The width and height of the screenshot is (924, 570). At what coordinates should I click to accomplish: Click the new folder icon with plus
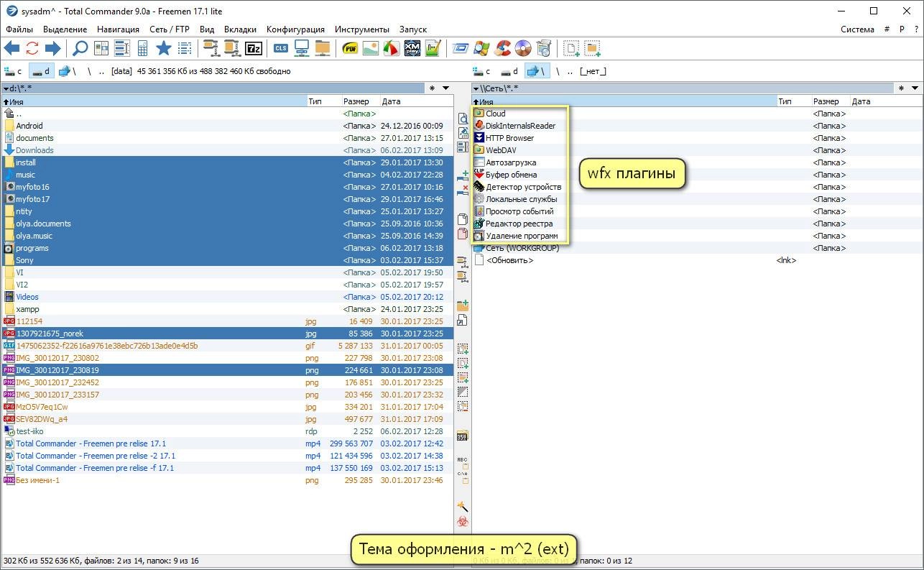click(x=592, y=49)
